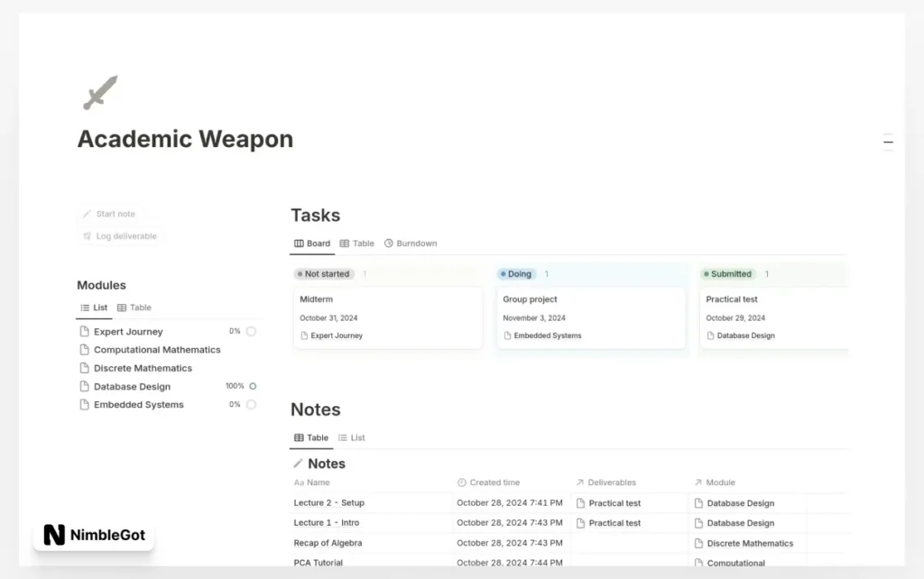Click the October 31, 2024 date on Midterm
Image resolution: width=924 pixels, height=579 pixels.
[x=328, y=318]
